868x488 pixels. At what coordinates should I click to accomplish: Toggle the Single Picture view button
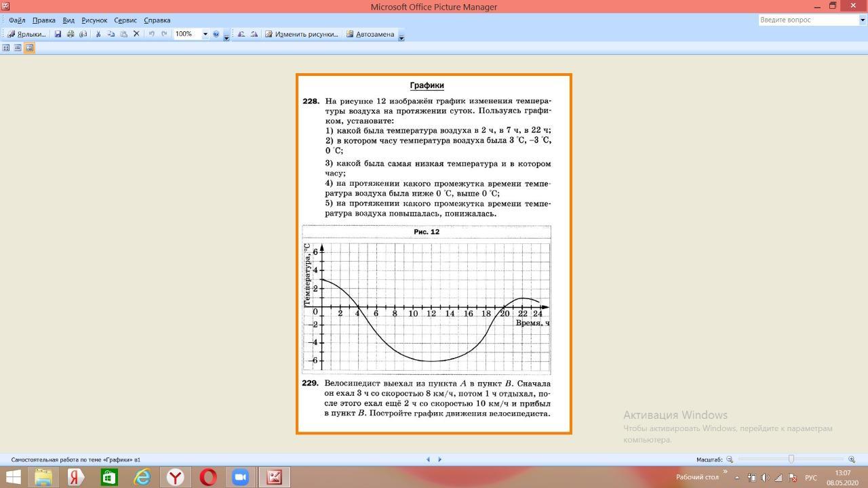[29, 48]
